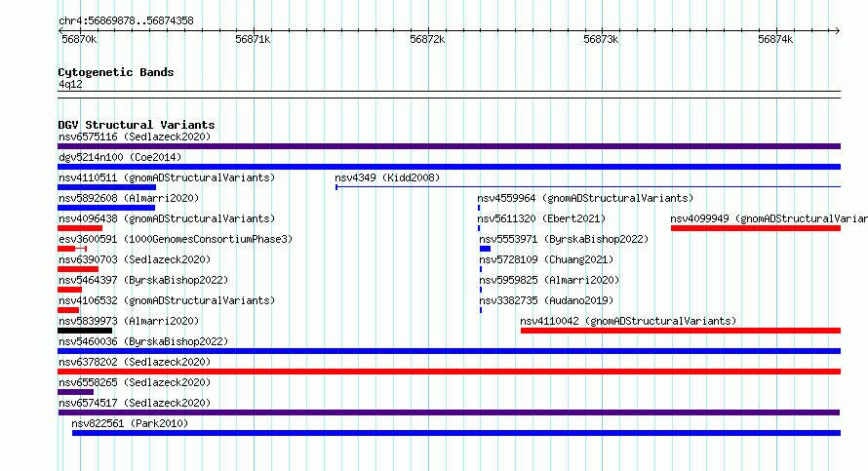868x471 pixels.
Task: Click the nsv6575116 (Sedlazeck2020) variant label
Action: click(x=135, y=137)
